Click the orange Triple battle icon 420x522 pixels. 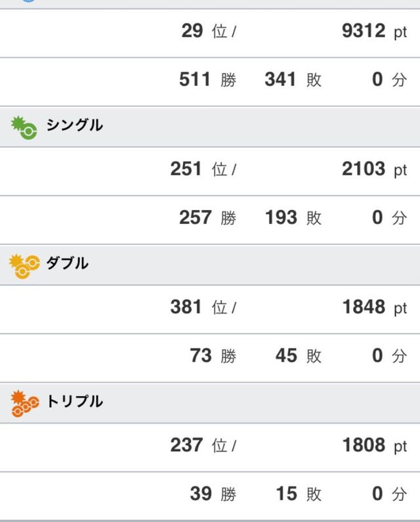click(x=25, y=404)
